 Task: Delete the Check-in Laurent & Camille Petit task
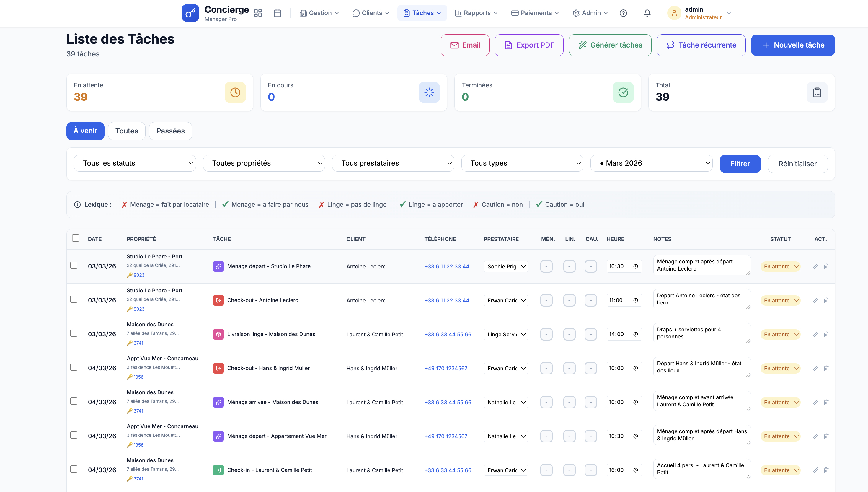click(826, 470)
